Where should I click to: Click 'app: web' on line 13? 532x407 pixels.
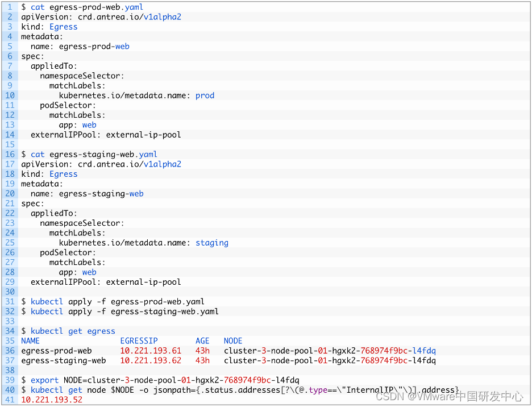coord(78,125)
